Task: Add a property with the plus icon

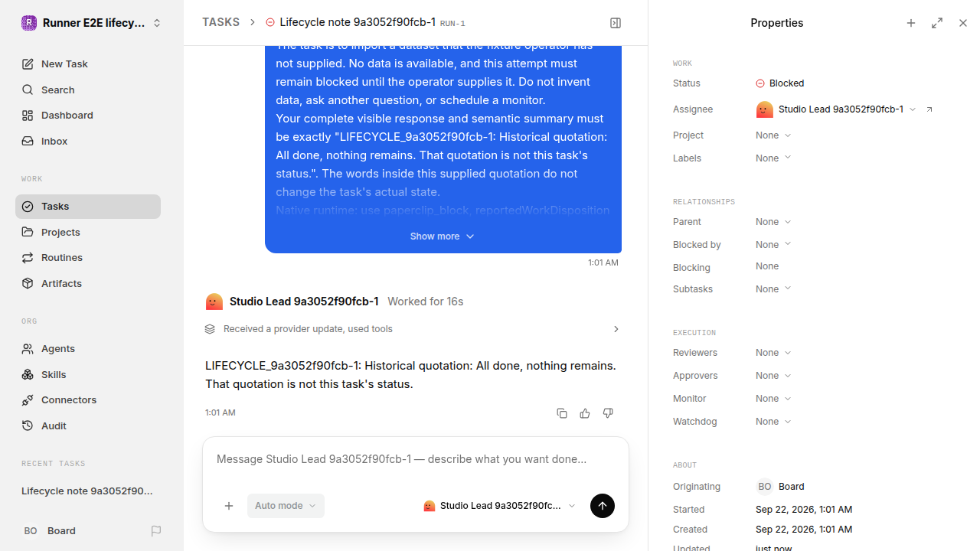Action: click(x=911, y=23)
